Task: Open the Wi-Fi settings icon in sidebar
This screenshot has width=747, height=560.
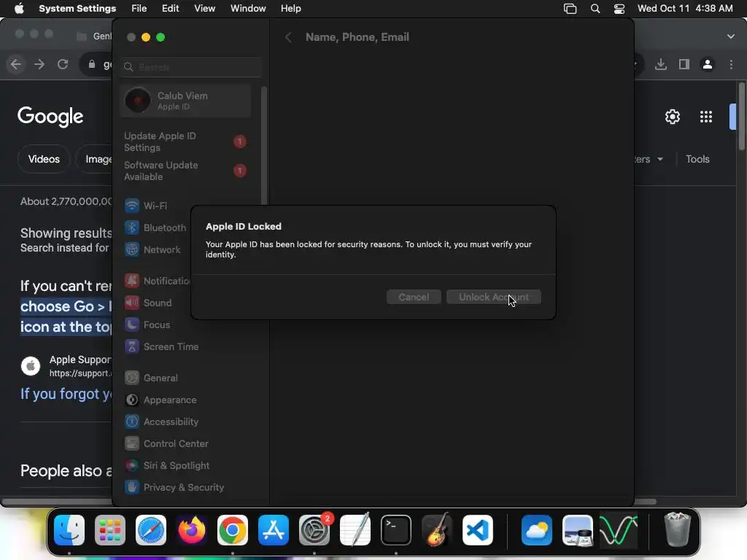Action: [132, 206]
